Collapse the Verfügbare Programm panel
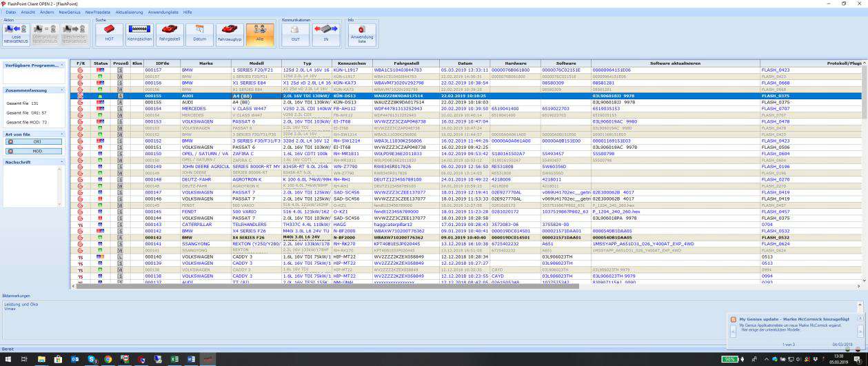 (x=62, y=65)
